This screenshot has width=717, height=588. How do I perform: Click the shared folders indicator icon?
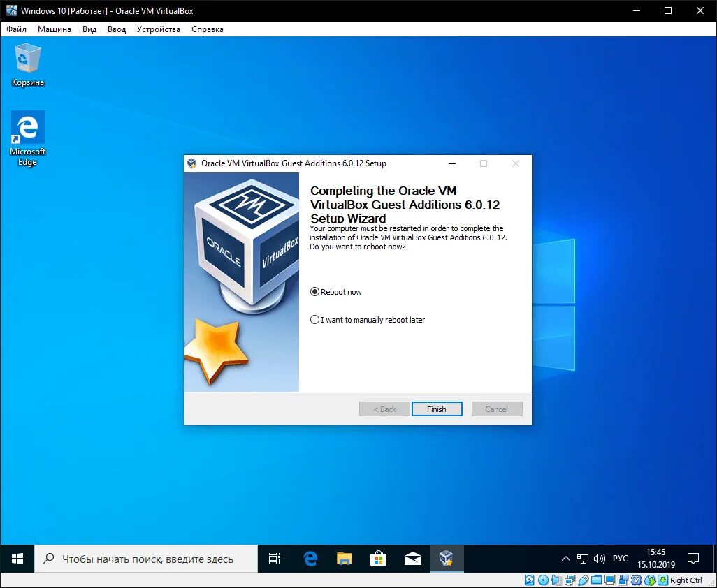[596, 580]
